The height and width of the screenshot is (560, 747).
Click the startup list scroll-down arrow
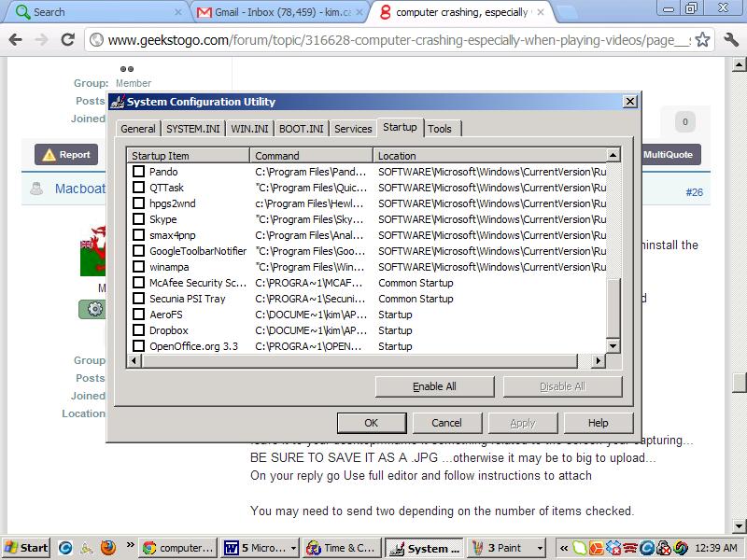(x=613, y=346)
